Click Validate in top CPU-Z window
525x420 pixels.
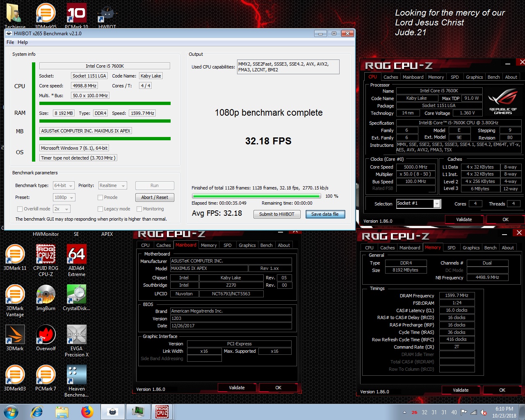click(x=464, y=219)
